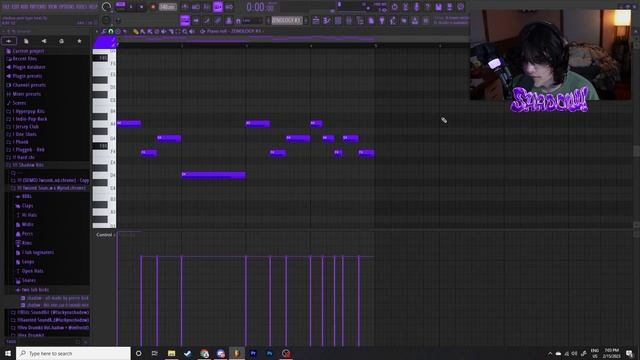Open the HELP menu
The height and width of the screenshot is (360, 640).
[93, 7]
